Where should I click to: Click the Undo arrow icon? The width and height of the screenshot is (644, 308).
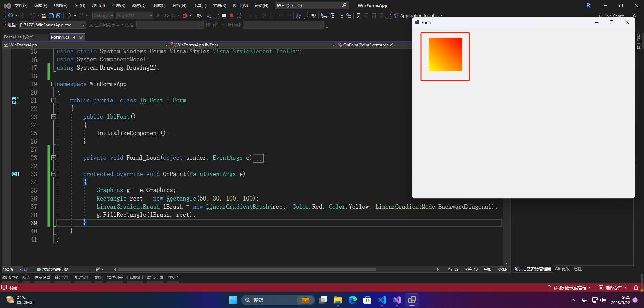tap(69, 15)
